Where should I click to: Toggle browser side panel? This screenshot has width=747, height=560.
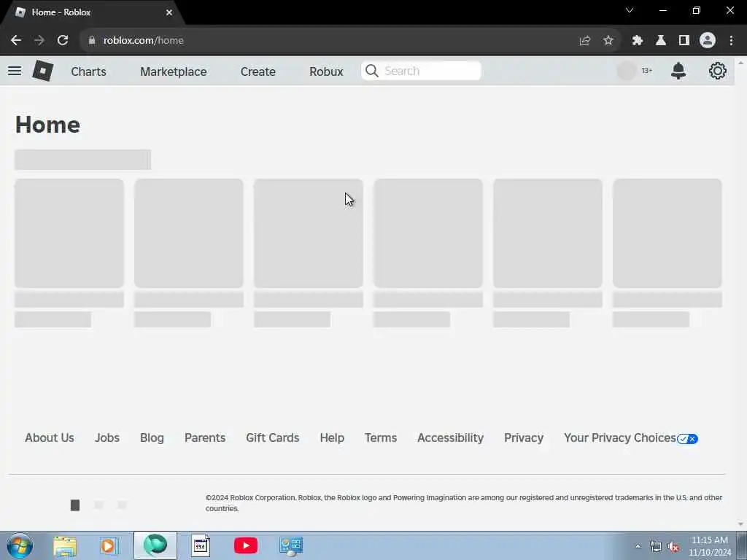[684, 41]
